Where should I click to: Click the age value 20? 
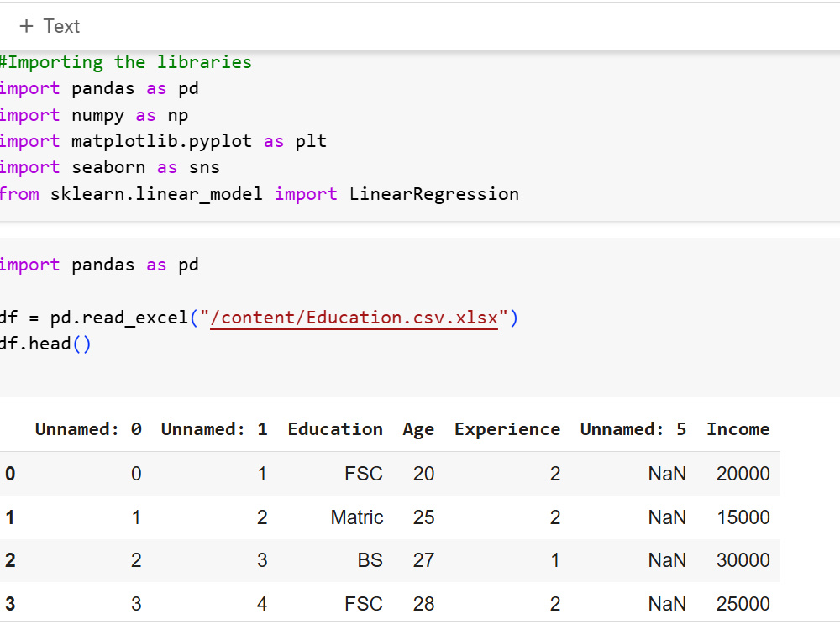(423, 474)
